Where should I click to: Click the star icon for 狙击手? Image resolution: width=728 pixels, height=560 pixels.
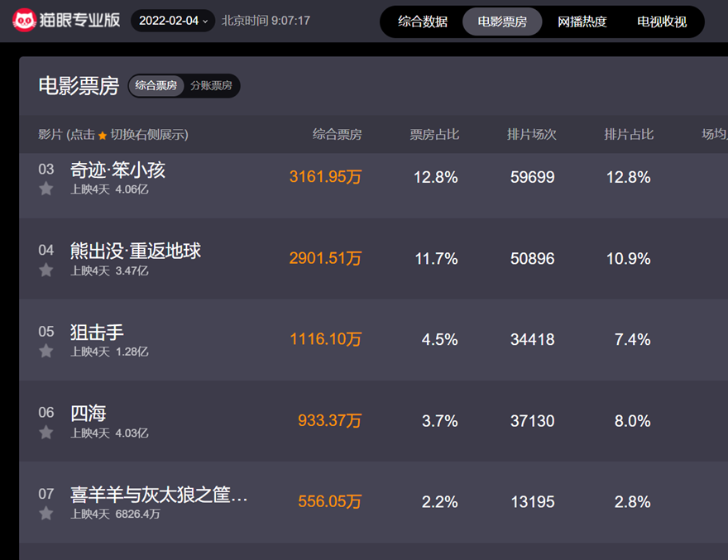pos(46,352)
